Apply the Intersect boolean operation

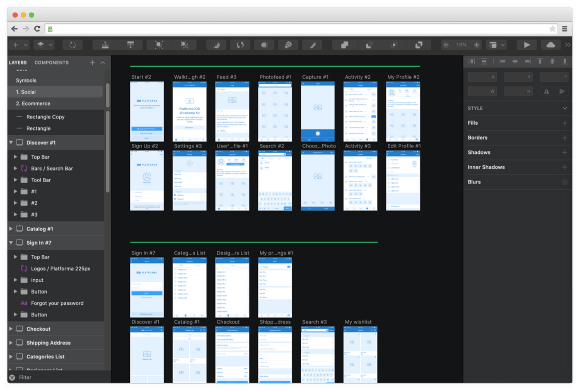pyautogui.click(x=394, y=45)
